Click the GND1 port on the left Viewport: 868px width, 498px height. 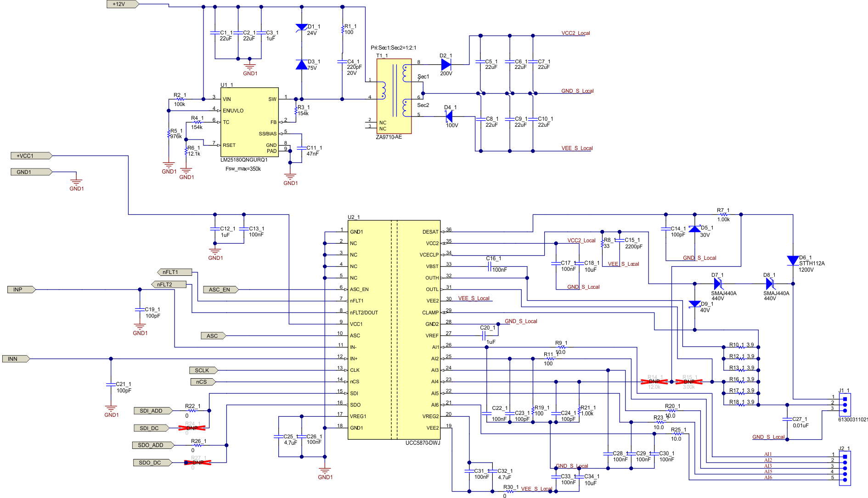[x=31, y=172]
